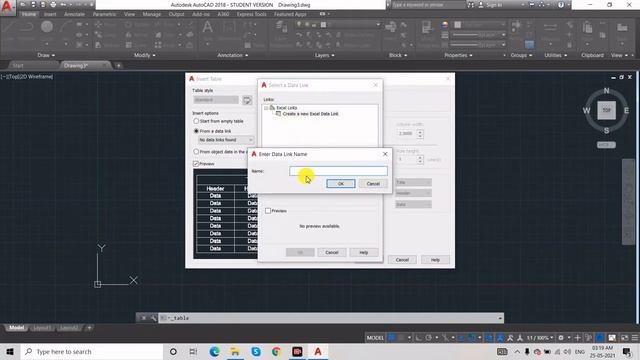The height and width of the screenshot is (360, 640).
Task: Click Help in Select a Data Link dialog
Action: click(x=364, y=253)
